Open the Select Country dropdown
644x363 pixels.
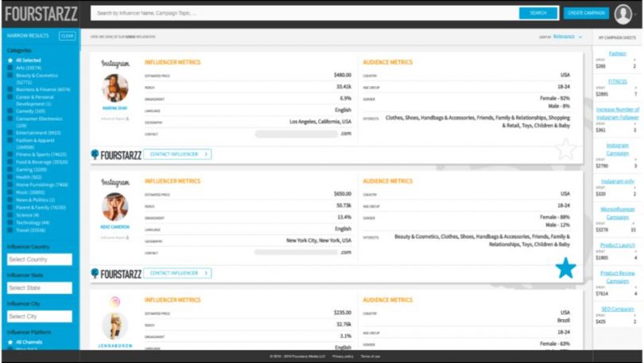tap(40, 260)
